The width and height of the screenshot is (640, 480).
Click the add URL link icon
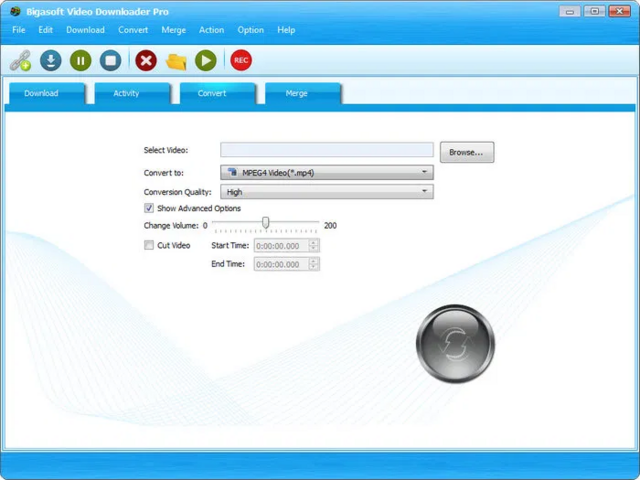point(20,60)
